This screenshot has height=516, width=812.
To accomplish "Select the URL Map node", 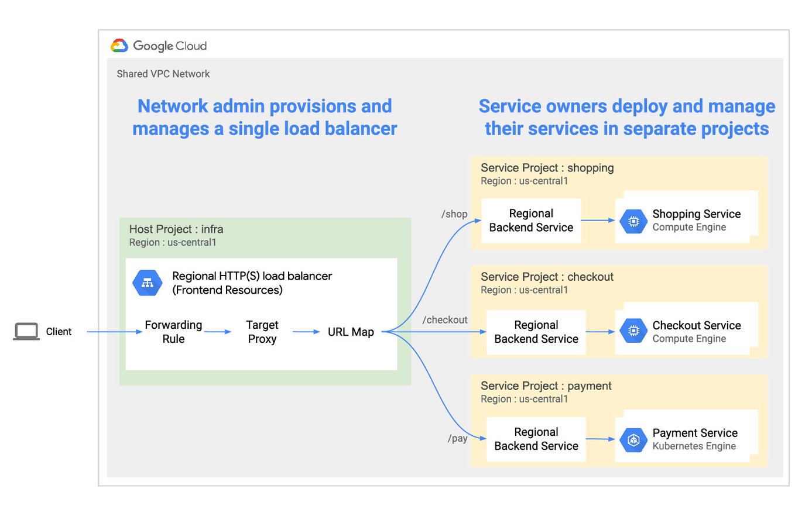I will click(350, 332).
